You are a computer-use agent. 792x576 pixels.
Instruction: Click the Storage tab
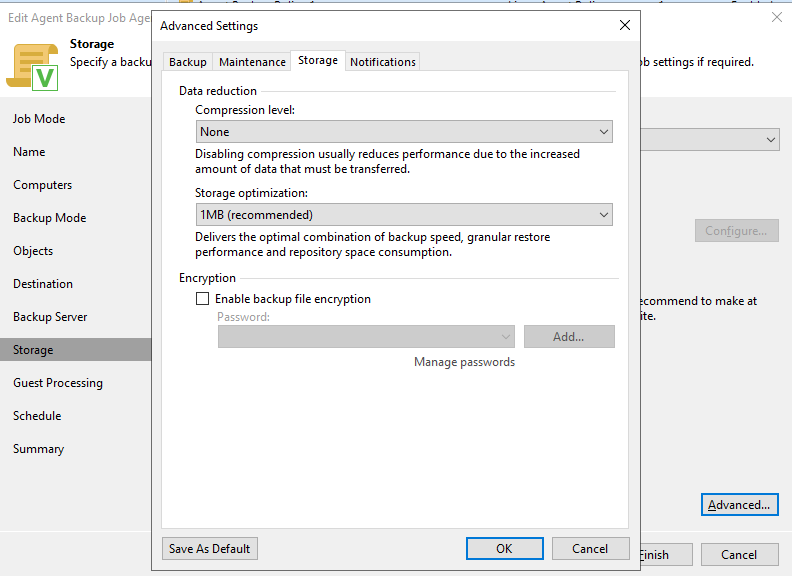(318, 61)
